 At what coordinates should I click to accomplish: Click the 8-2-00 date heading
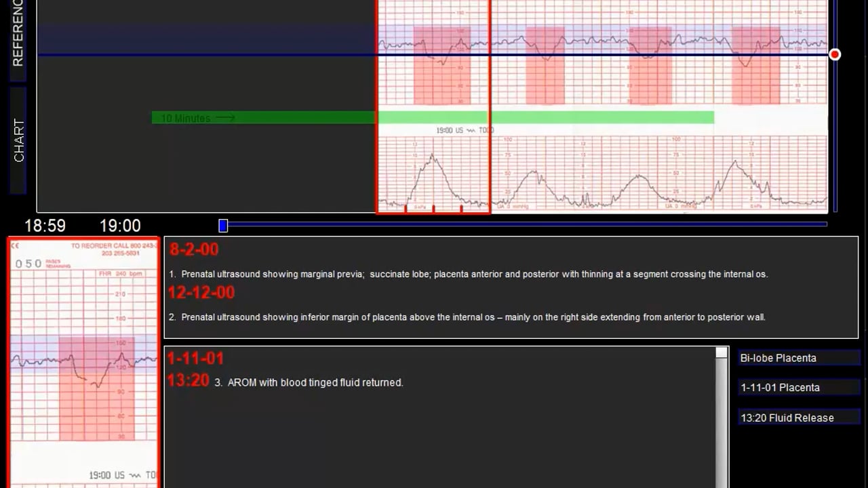(x=194, y=249)
